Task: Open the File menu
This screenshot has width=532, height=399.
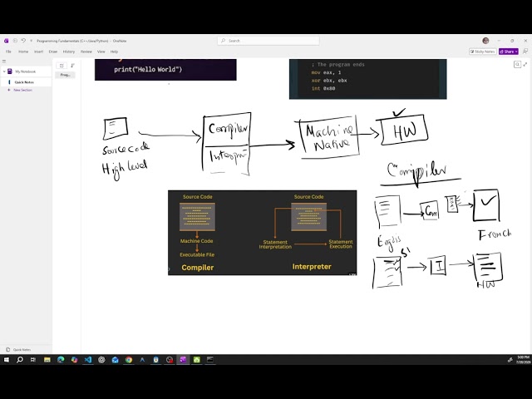Action: click(x=8, y=52)
